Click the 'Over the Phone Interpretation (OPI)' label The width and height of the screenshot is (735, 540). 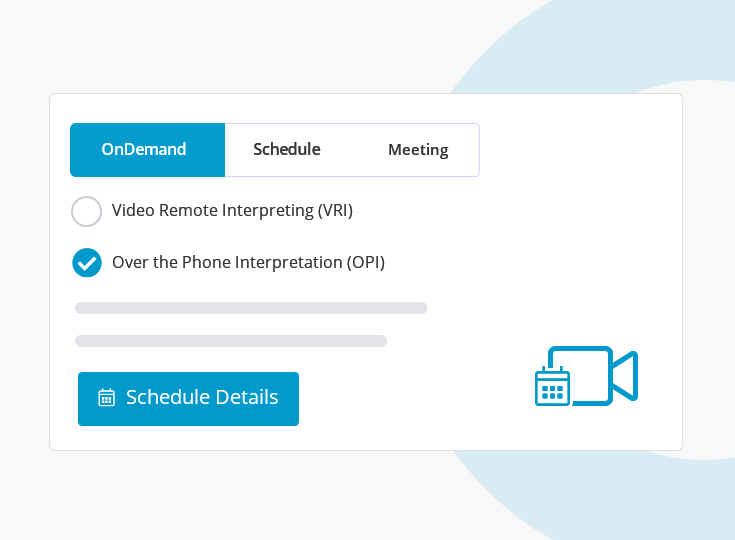[248, 263]
